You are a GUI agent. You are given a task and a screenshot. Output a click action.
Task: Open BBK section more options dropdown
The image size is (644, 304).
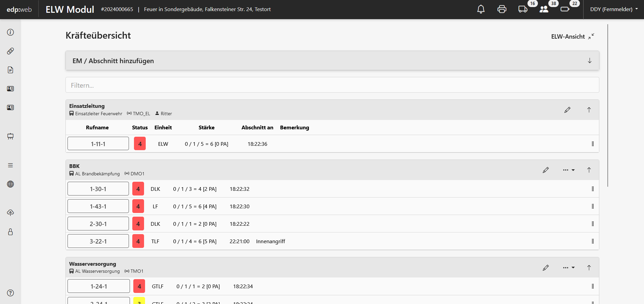pyautogui.click(x=569, y=170)
